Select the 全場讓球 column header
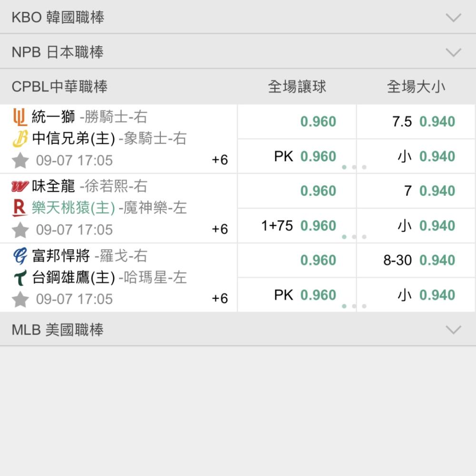The height and width of the screenshot is (476, 476). coord(297,87)
